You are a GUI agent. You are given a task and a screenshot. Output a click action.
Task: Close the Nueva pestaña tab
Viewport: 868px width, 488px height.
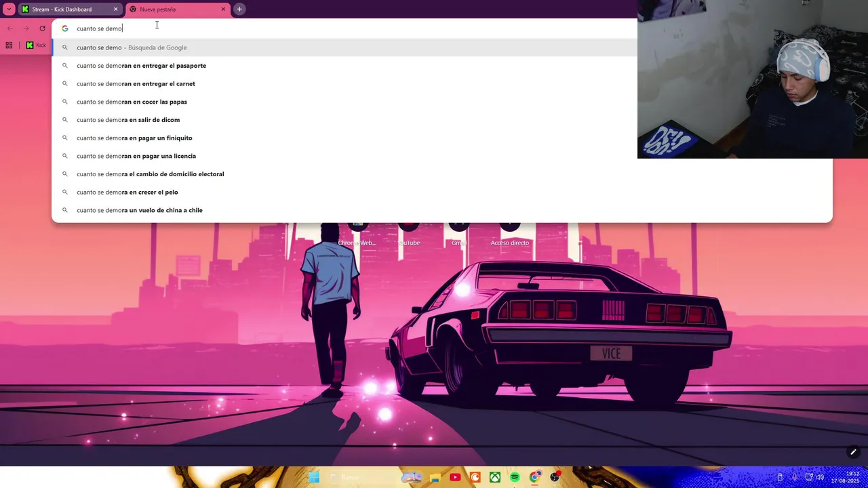pyautogui.click(x=223, y=9)
